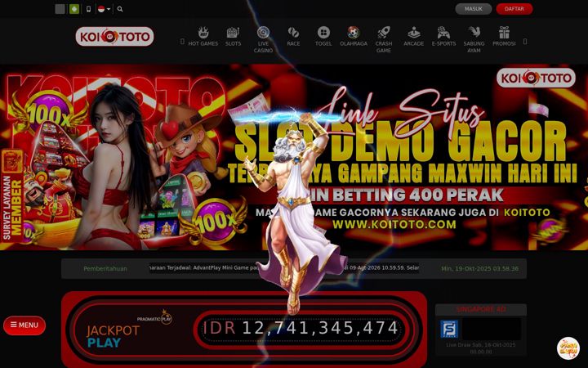Click the Slot Demo Gacor banner
The image size is (588, 368).
[294, 157]
